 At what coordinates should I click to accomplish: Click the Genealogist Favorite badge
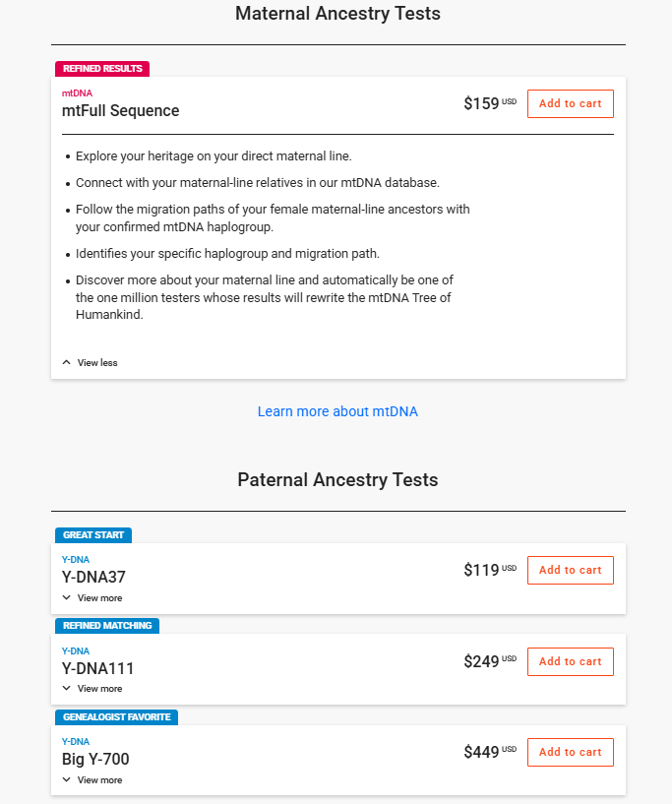point(116,717)
